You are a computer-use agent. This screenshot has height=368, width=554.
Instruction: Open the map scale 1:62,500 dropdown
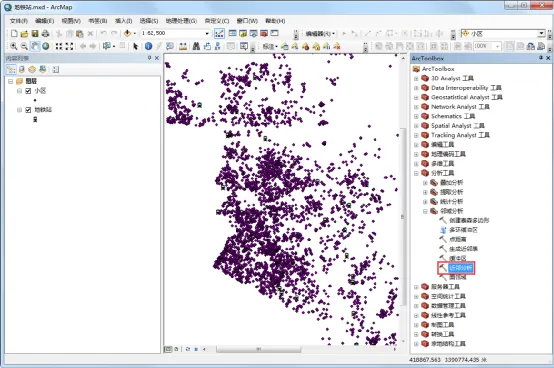pos(207,33)
